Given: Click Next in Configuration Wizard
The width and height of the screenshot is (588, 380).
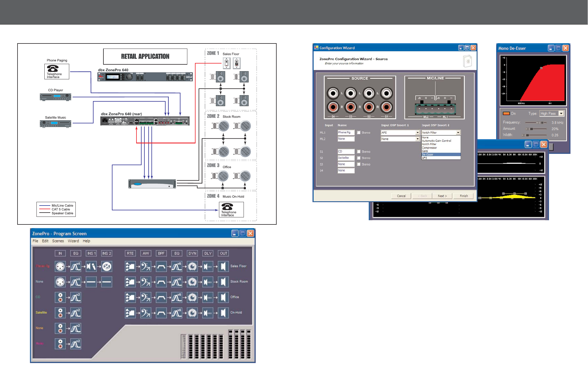Looking at the screenshot, I should 442,196.
